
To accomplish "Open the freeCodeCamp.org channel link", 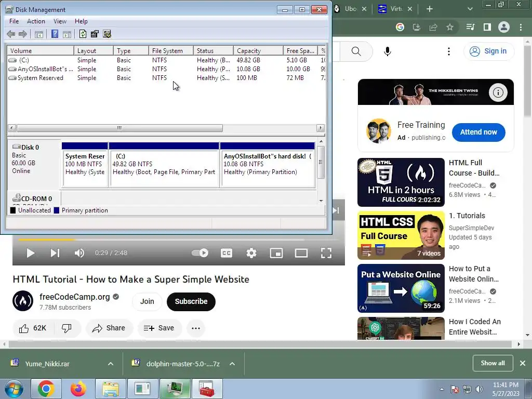I will coord(75,297).
